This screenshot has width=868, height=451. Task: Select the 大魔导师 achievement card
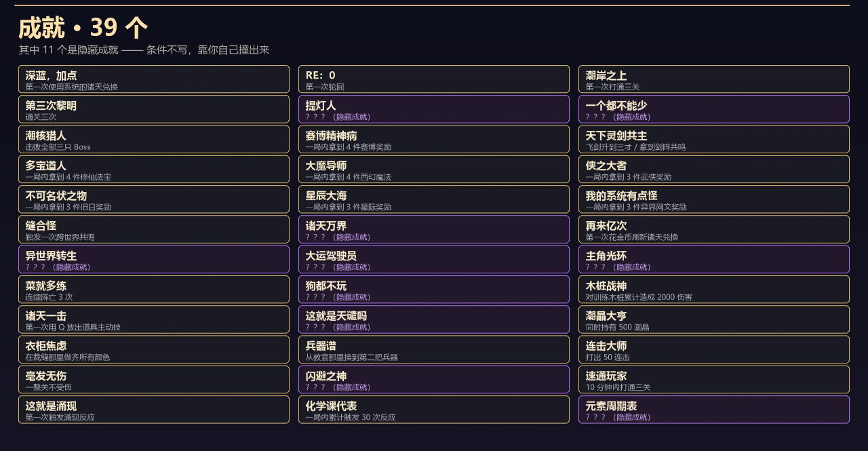tap(434, 170)
